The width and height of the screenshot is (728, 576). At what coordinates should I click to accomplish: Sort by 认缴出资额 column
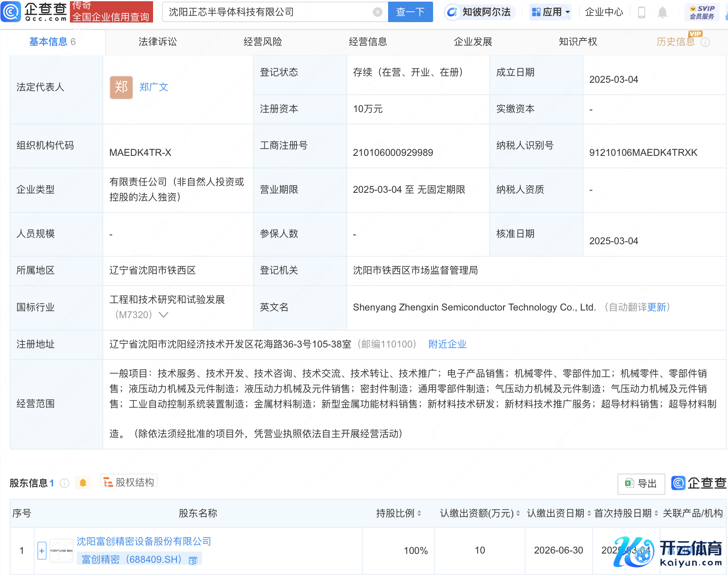pos(518,513)
